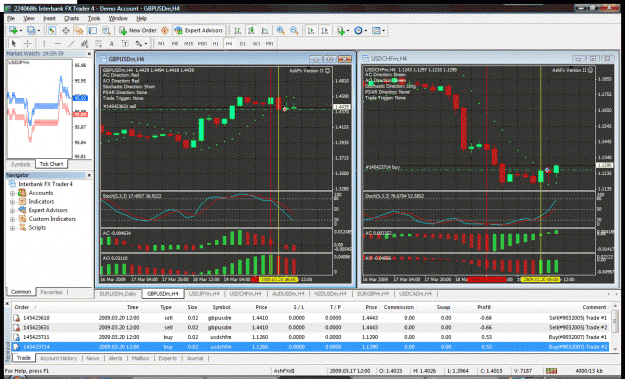Switch chart to bar chart icon
625x379 pixels.
tap(238, 30)
